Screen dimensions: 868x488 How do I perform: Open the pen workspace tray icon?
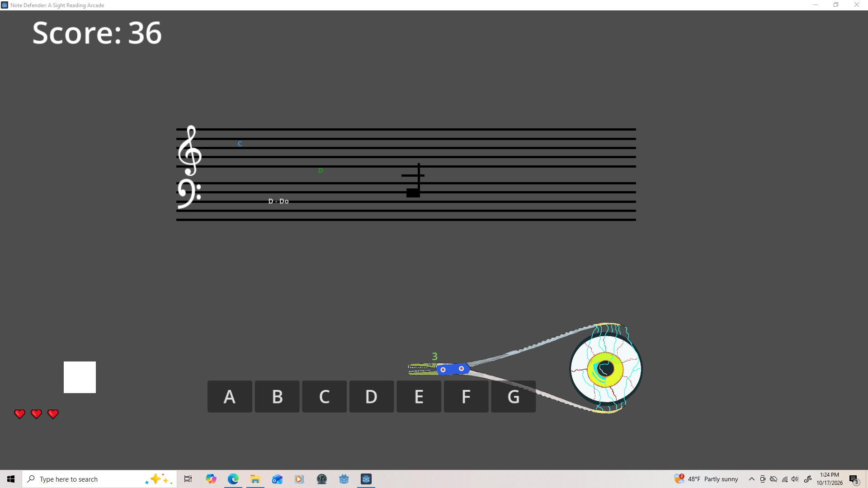point(808,479)
